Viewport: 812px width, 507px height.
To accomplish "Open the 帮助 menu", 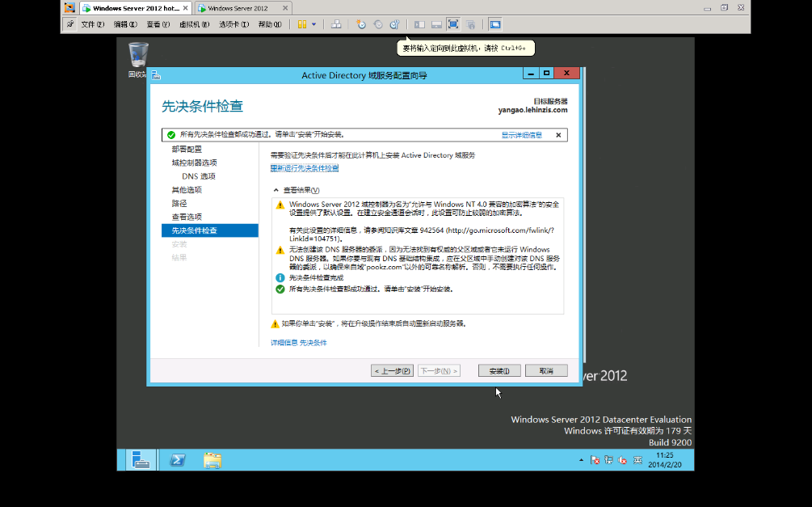I will tap(270, 24).
